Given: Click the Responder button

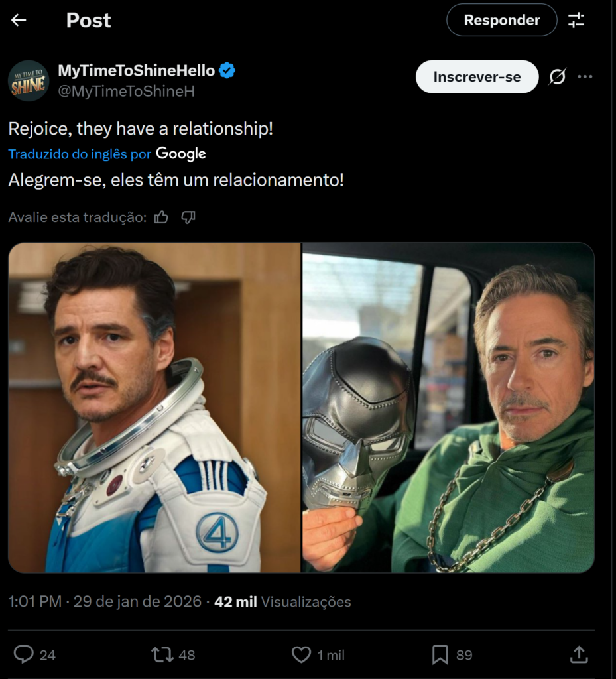Looking at the screenshot, I should pyautogui.click(x=501, y=20).
